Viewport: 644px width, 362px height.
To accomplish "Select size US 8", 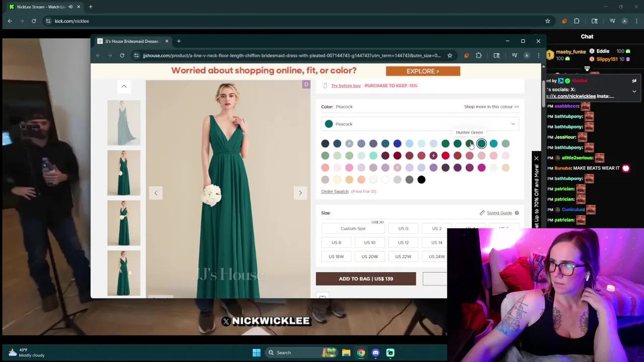I will click(x=336, y=242).
